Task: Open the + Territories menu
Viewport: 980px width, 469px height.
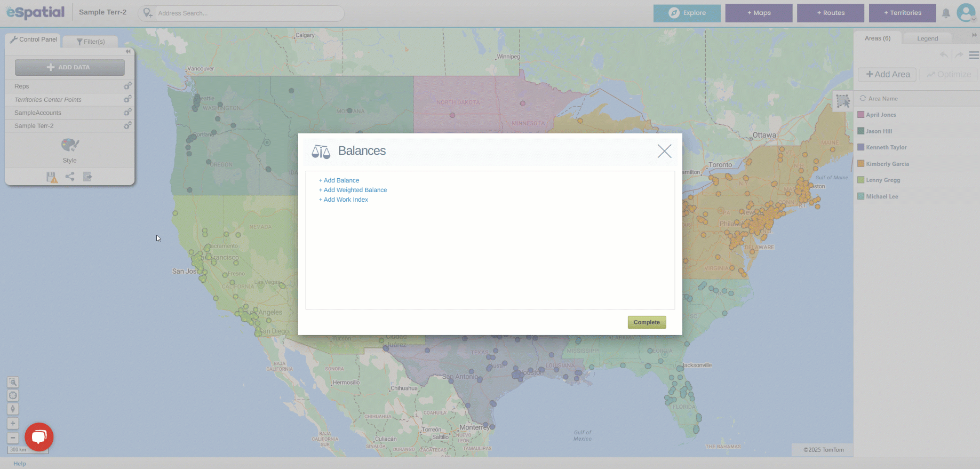Action: [902, 13]
